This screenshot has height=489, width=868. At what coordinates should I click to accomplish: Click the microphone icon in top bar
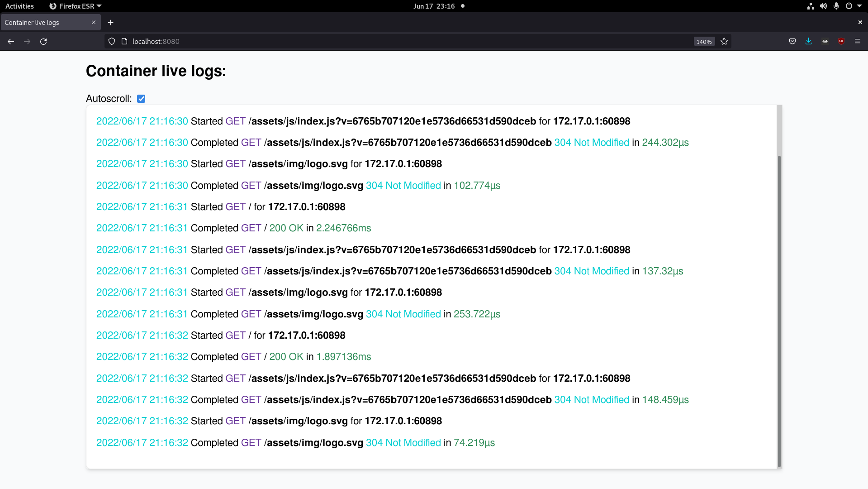click(x=836, y=6)
